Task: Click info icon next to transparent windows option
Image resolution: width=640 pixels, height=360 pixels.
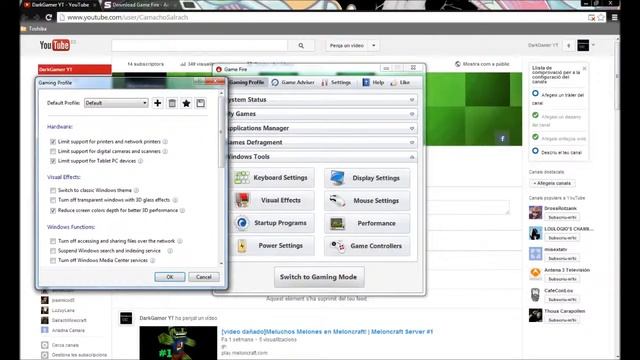Action: [x=175, y=200]
